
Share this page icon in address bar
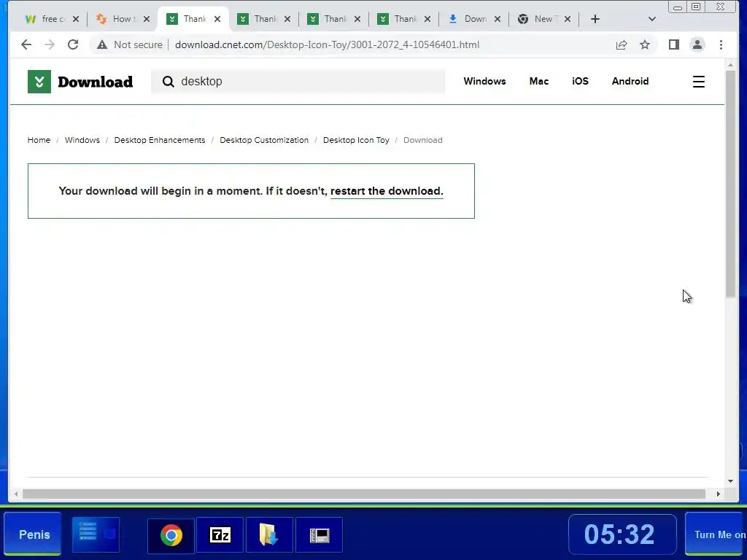click(622, 44)
